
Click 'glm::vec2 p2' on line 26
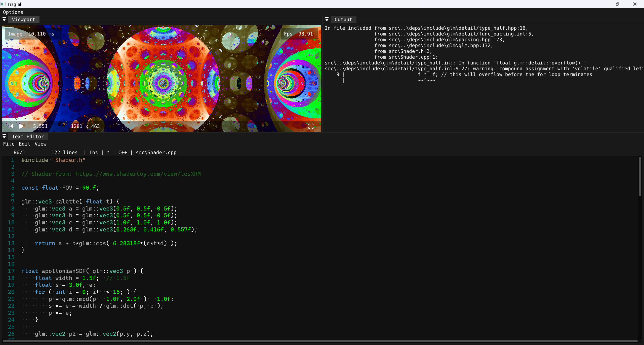pos(55,334)
